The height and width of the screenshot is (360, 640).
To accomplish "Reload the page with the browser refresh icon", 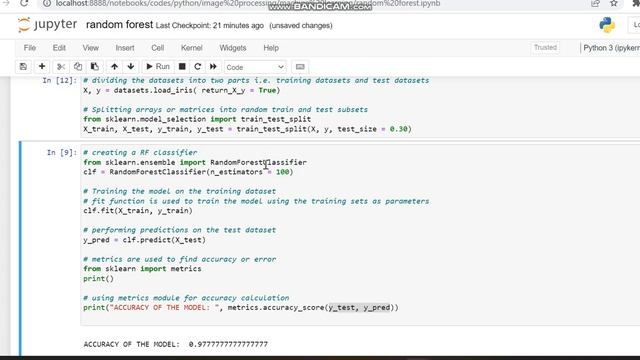I will click(24, 3).
